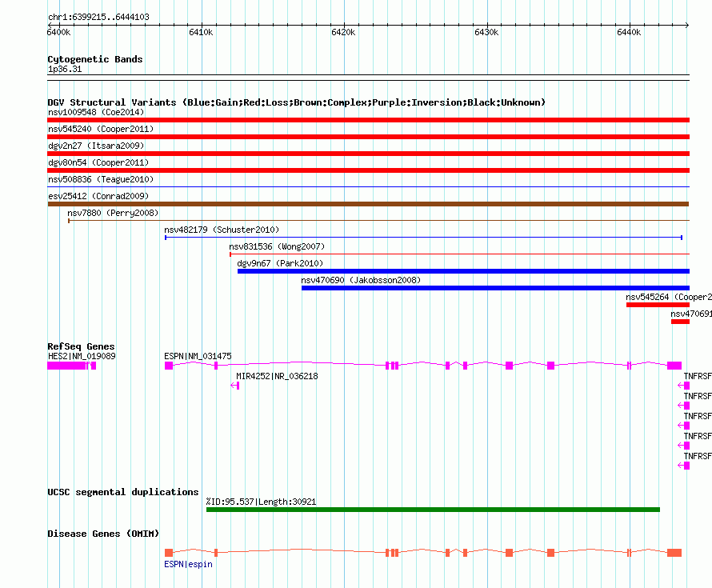
Task: Click the UCSC segmental duplications track title
Action: (123, 492)
